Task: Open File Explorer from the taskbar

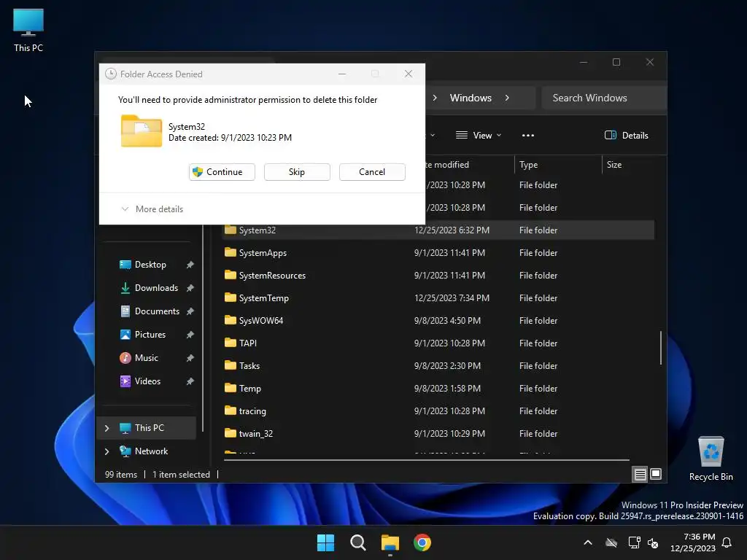Action: tap(390, 542)
